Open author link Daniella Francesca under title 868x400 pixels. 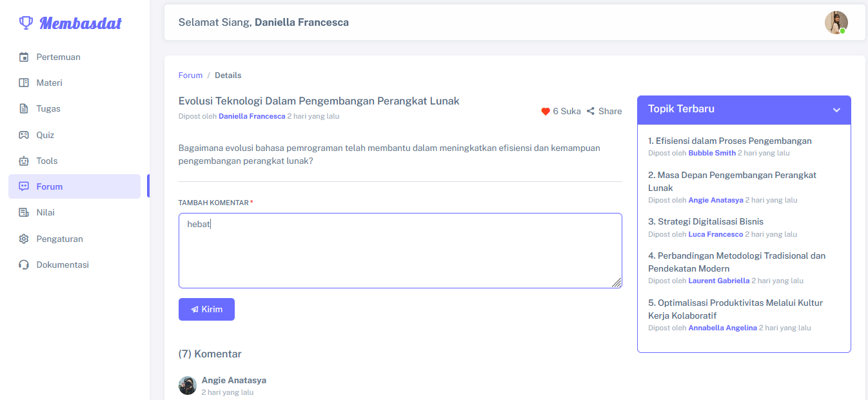(252, 116)
